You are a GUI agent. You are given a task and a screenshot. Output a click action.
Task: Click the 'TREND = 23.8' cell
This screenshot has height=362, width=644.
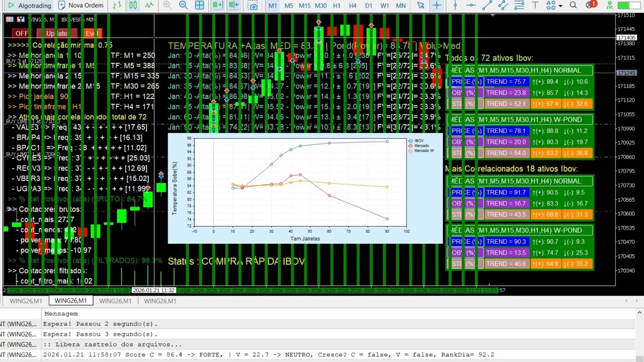point(507,93)
